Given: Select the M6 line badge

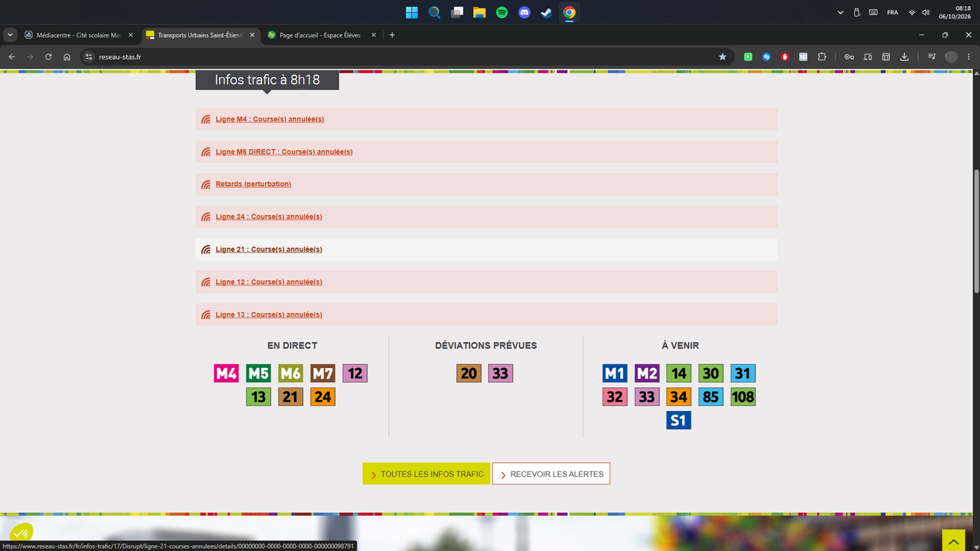Looking at the screenshot, I should (291, 373).
